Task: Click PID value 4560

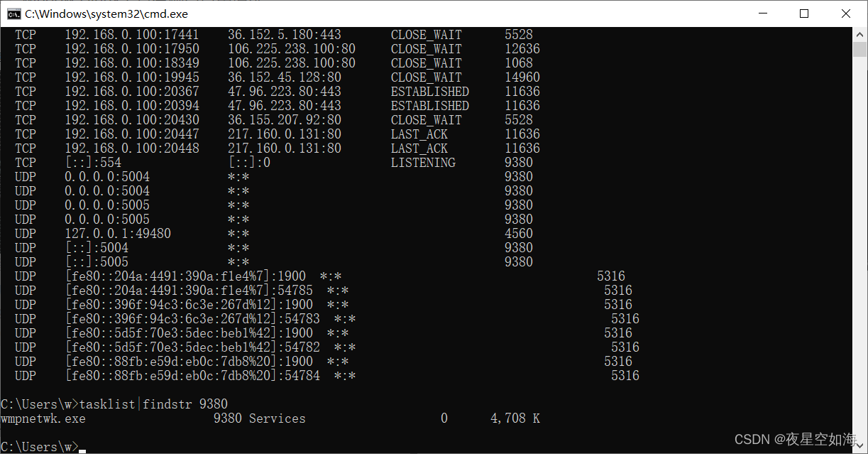Action: click(x=519, y=234)
